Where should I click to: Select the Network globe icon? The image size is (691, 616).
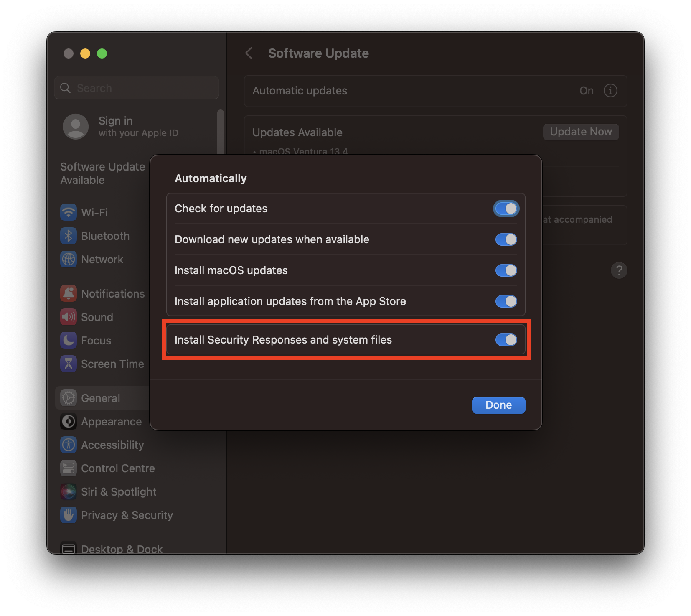69,259
